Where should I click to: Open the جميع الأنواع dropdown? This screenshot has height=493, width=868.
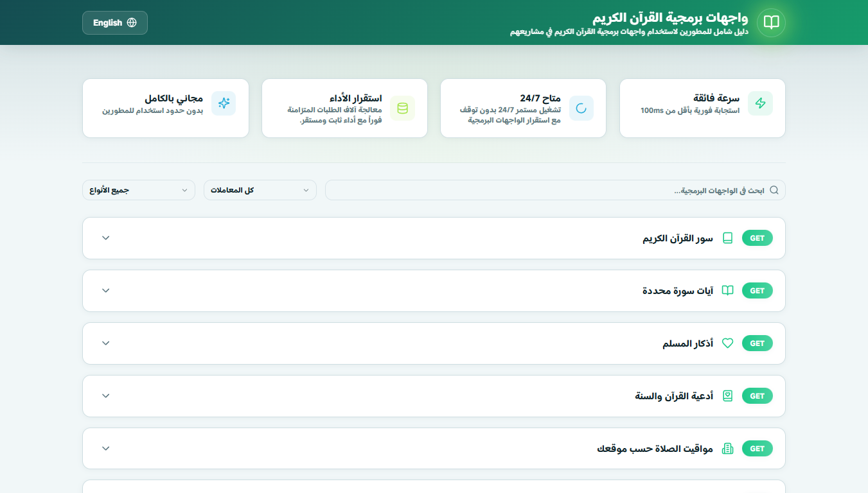coord(138,190)
